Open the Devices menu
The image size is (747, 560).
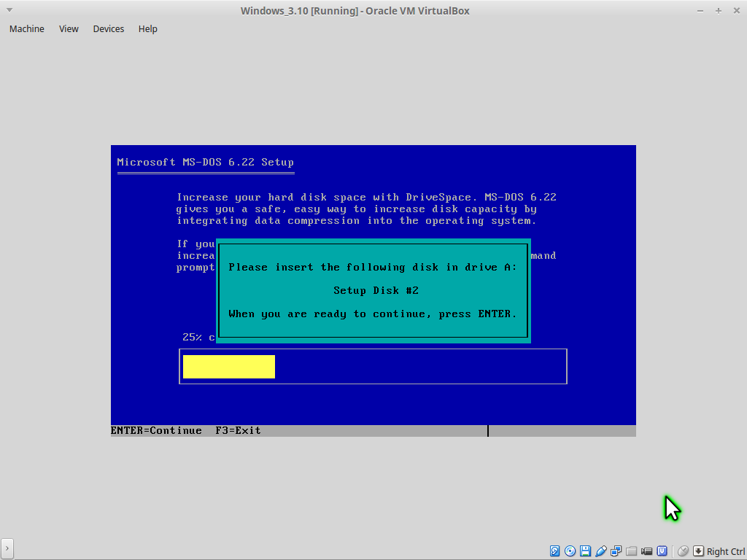(108, 29)
